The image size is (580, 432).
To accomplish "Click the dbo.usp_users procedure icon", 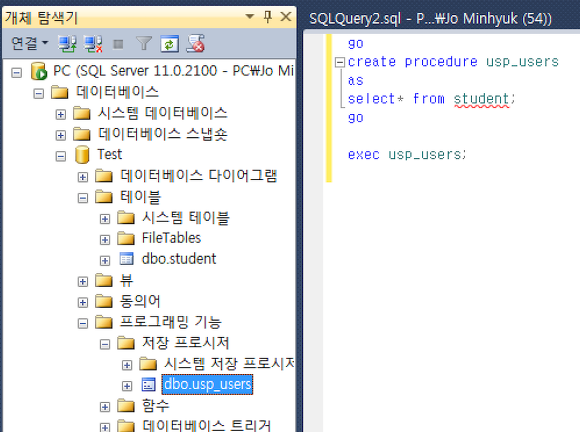I will click(149, 385).
